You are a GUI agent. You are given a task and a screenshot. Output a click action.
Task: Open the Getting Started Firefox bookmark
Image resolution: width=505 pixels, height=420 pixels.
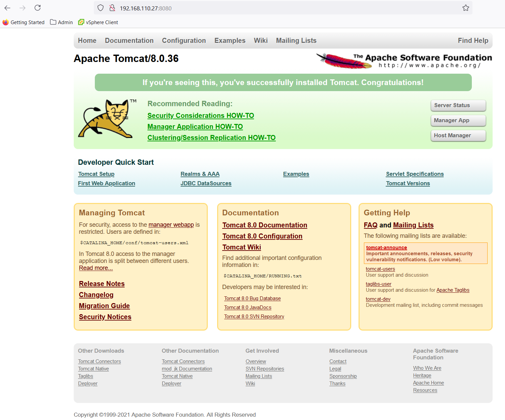click(23, 22)
